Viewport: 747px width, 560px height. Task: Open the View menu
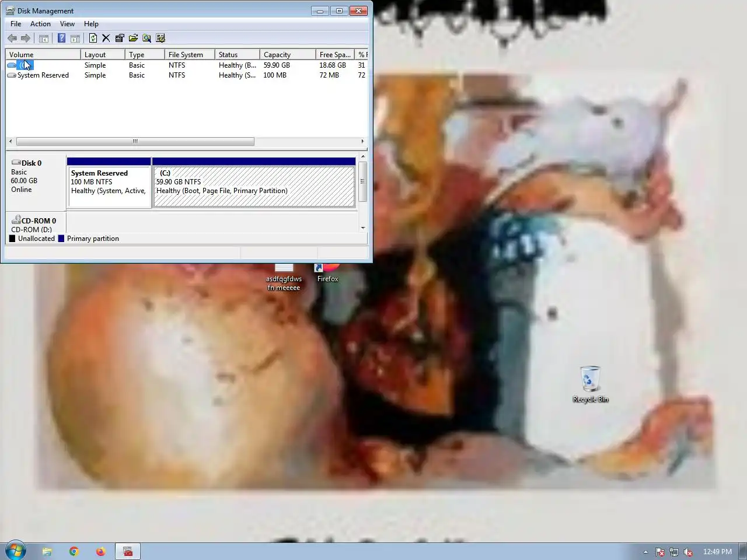(x=67, y=24)
